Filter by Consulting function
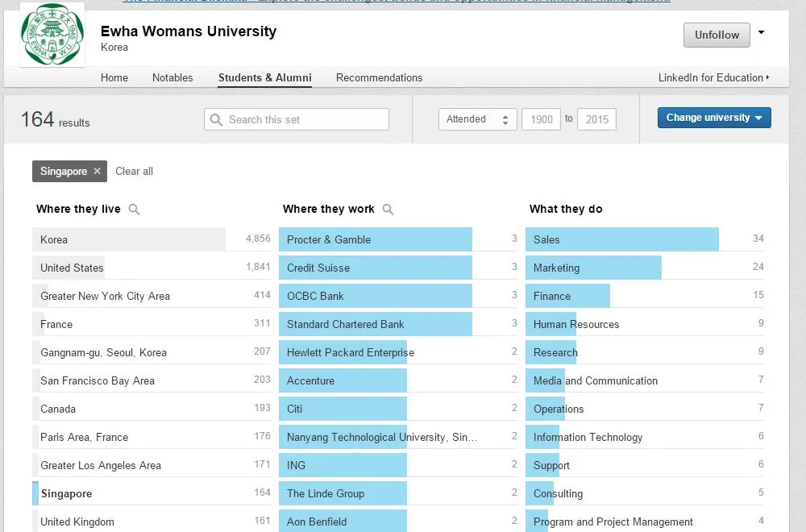The image size is (806, 532). 645,493
